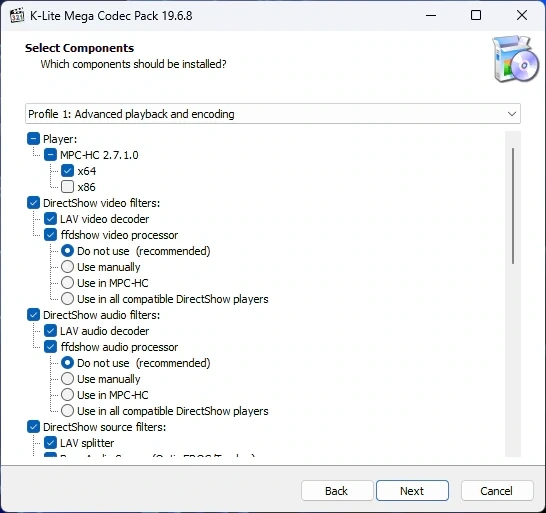Select Do not use for audio processor
The height and width of the screenshot is (513, 546).
tap(67, 363)
